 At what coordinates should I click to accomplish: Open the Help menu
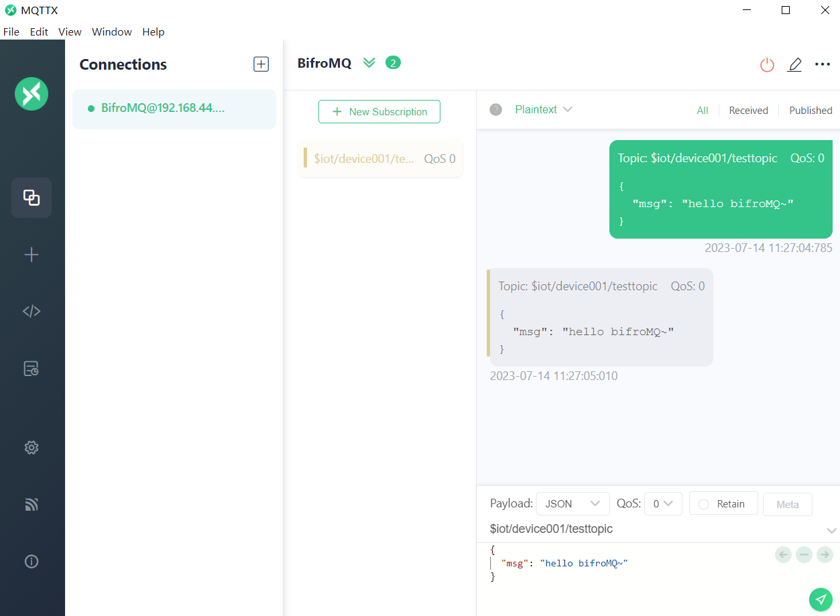pos(153,32)
